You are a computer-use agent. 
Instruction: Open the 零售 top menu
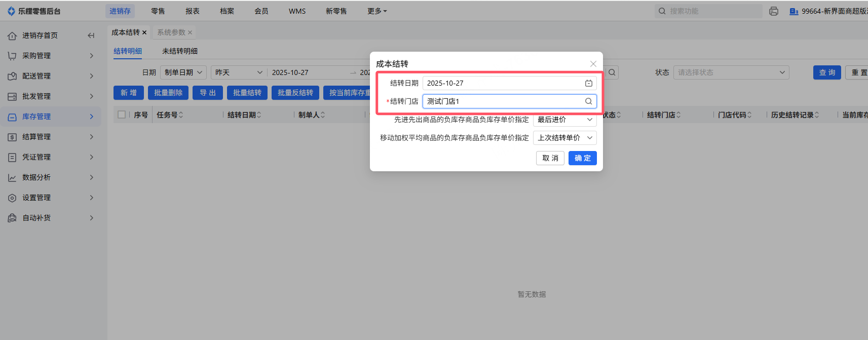pyautogui.click(x=158, y=11)
